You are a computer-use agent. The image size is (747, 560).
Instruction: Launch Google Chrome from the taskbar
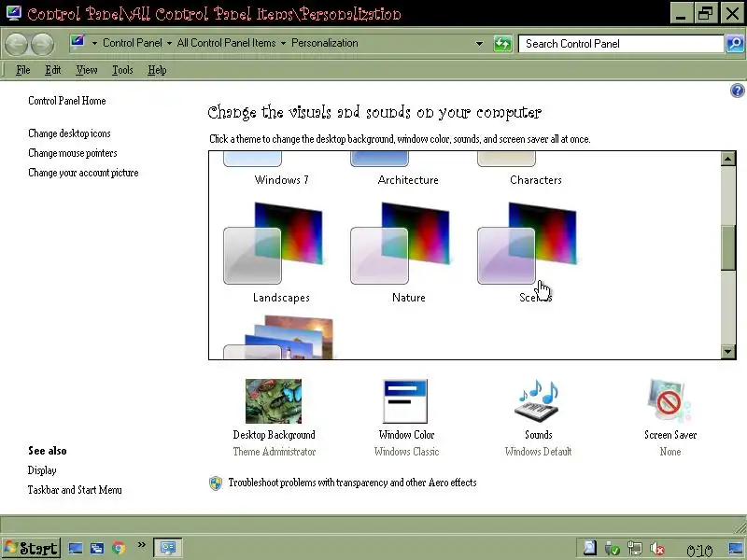119,549
